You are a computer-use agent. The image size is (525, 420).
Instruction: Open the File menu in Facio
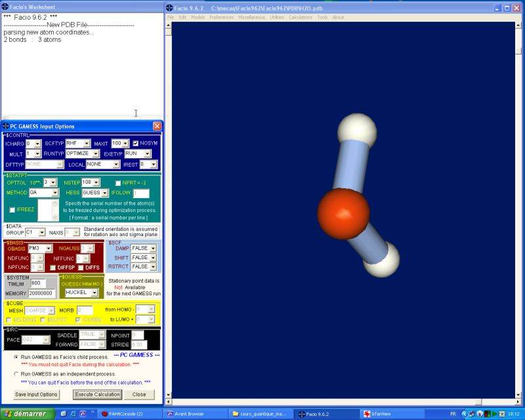pyautogui.click(x=171, y=17)
